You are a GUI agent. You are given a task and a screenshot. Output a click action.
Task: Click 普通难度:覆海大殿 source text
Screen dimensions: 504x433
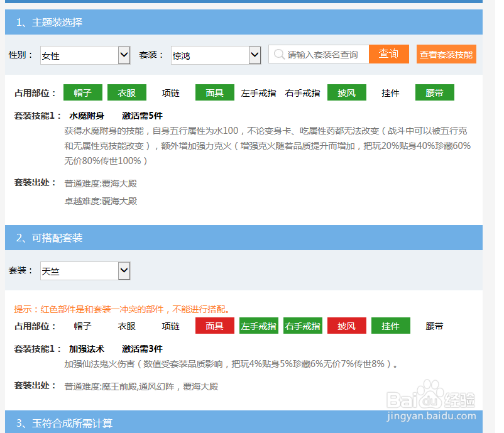(101, 184)
